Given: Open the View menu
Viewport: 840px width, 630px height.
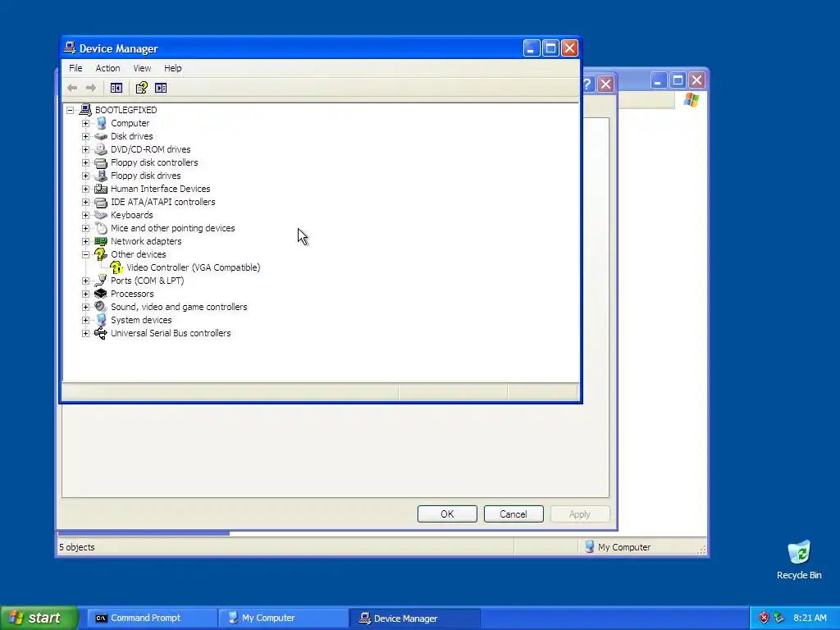Looking at the screenshot, I should point(142,68).
